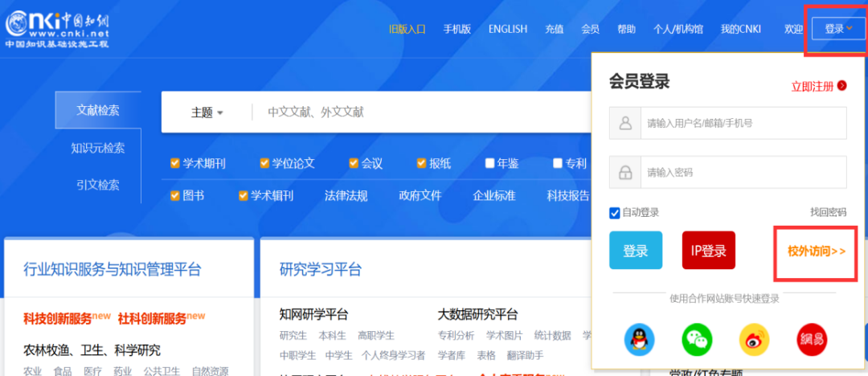Click the 找回密码 link

(x=828, y=213)
